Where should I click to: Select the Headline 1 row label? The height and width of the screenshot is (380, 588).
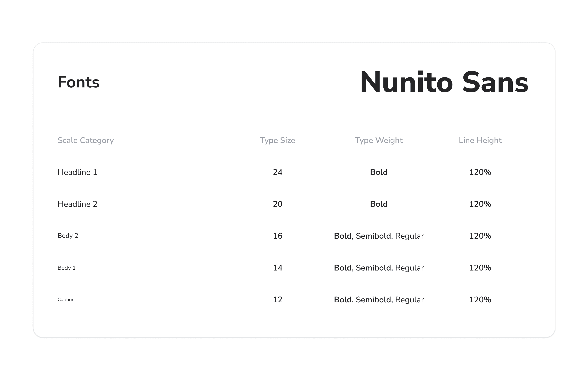click(77, 172)
